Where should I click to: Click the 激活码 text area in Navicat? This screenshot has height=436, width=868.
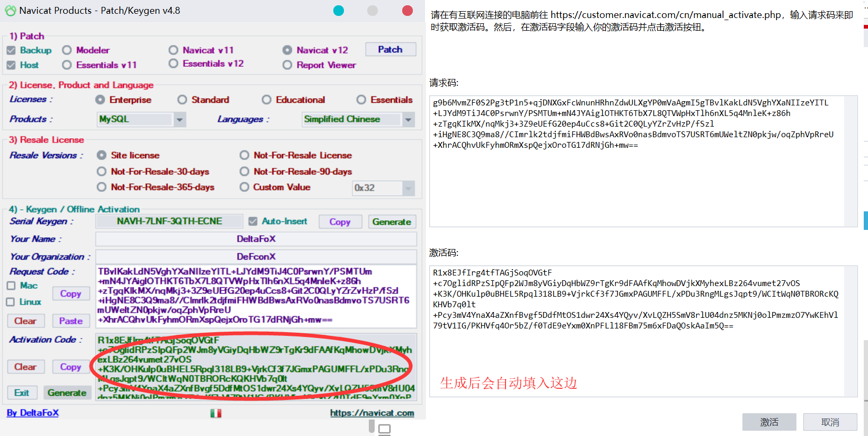click(x=643, y=331)
